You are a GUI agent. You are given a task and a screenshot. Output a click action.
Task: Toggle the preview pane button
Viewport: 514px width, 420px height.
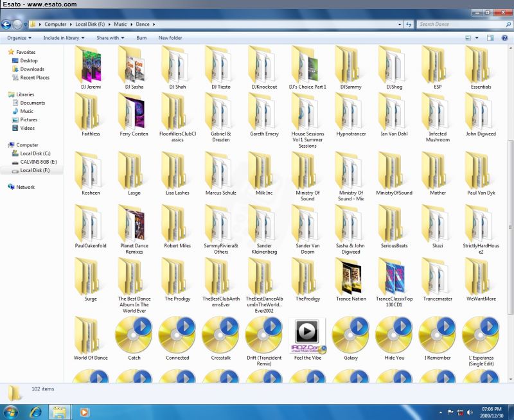490,38
